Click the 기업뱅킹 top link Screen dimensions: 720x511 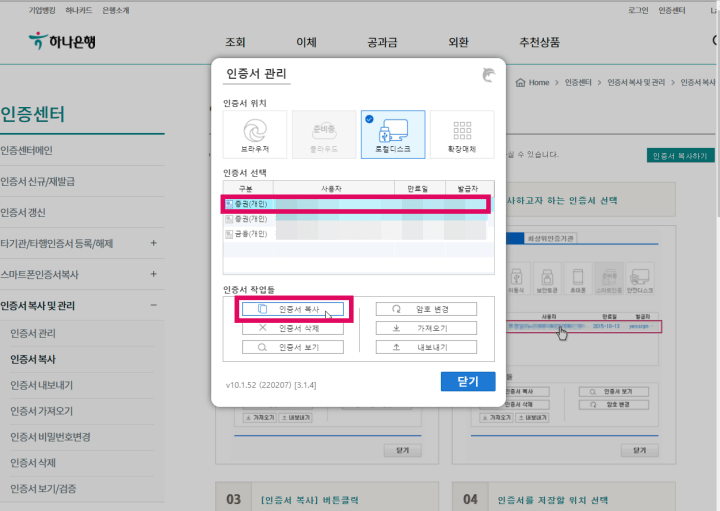pos(42,10)
